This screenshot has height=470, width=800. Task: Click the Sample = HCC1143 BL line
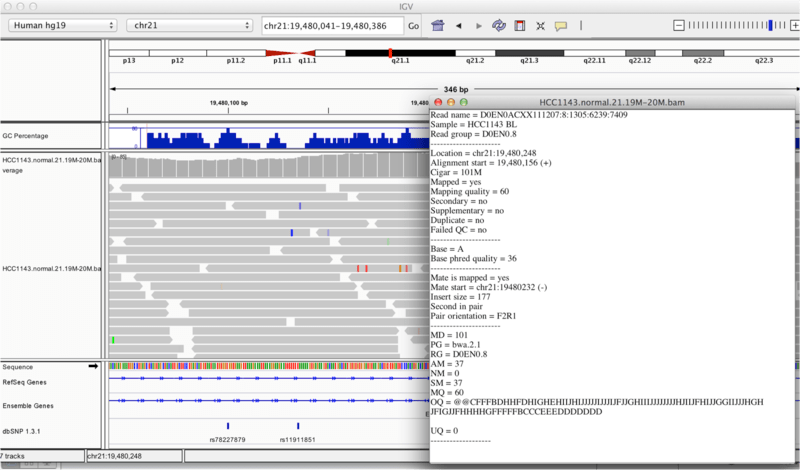473,125
